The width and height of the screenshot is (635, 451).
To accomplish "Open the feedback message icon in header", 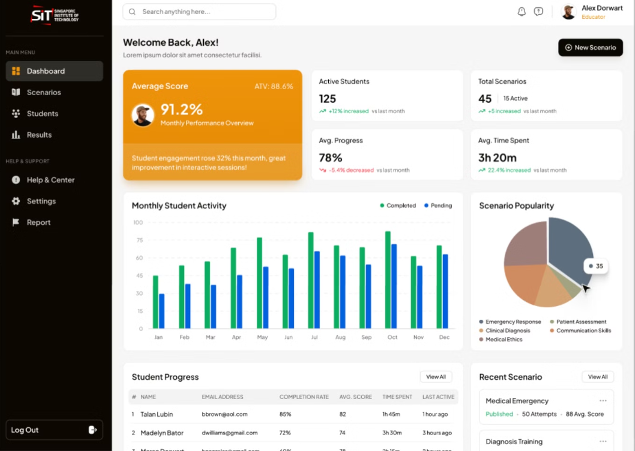I will pyautogui.click(x=538, y=12).
